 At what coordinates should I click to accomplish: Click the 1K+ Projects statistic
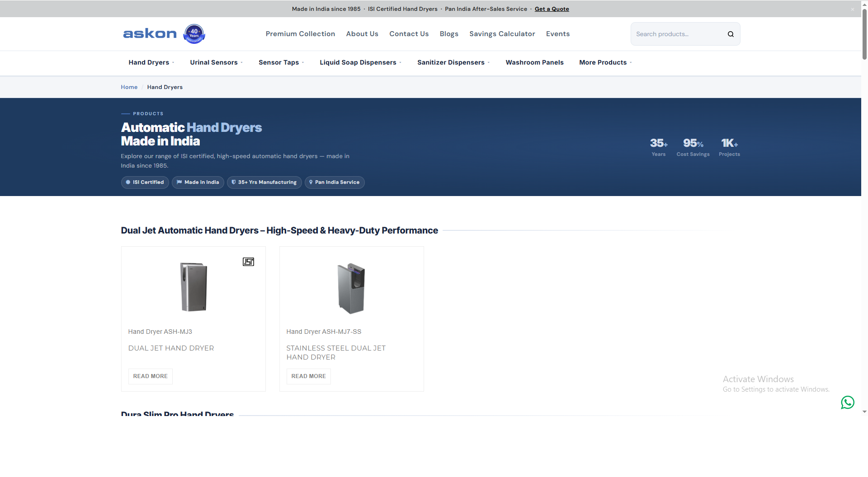pyautogui.click(x=729, y=148)
